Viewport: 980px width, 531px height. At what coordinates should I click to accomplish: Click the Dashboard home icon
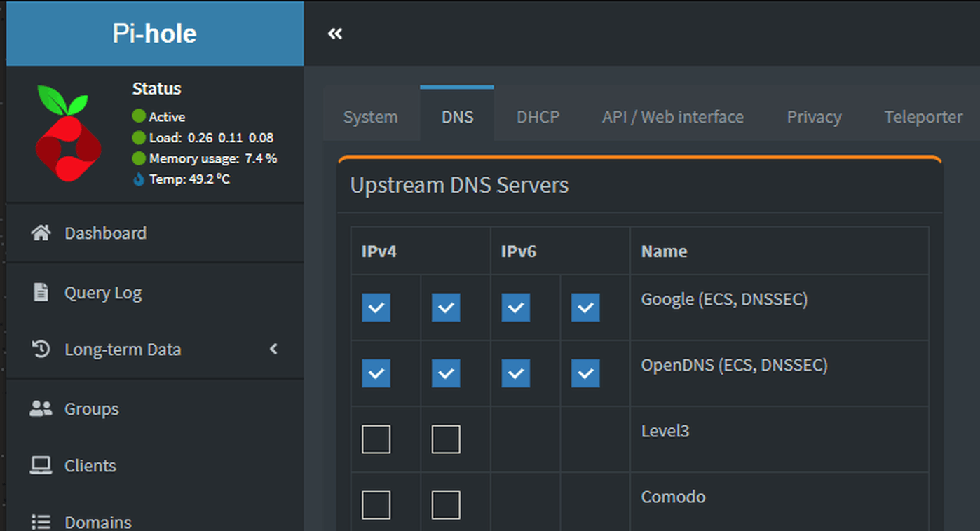[x=41, y=233]
